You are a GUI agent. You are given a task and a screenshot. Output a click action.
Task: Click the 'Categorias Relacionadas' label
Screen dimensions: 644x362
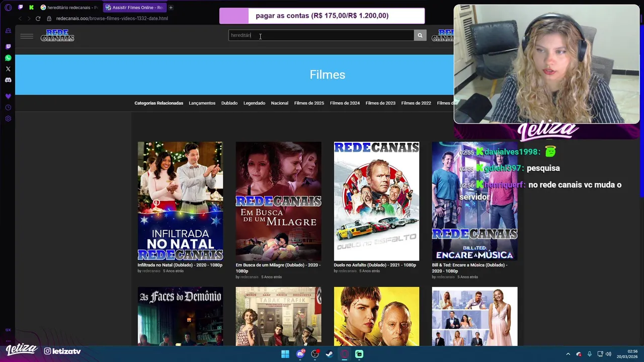[x=158, y=103]
